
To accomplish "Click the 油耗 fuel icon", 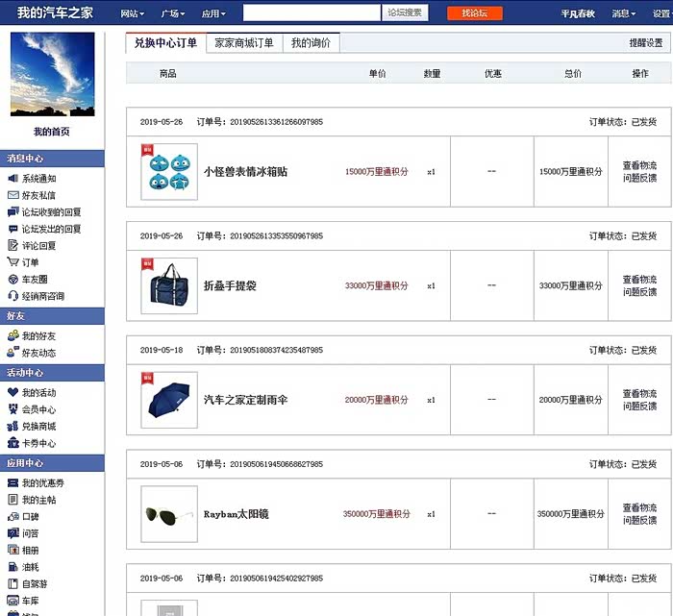I will point(13,567).
